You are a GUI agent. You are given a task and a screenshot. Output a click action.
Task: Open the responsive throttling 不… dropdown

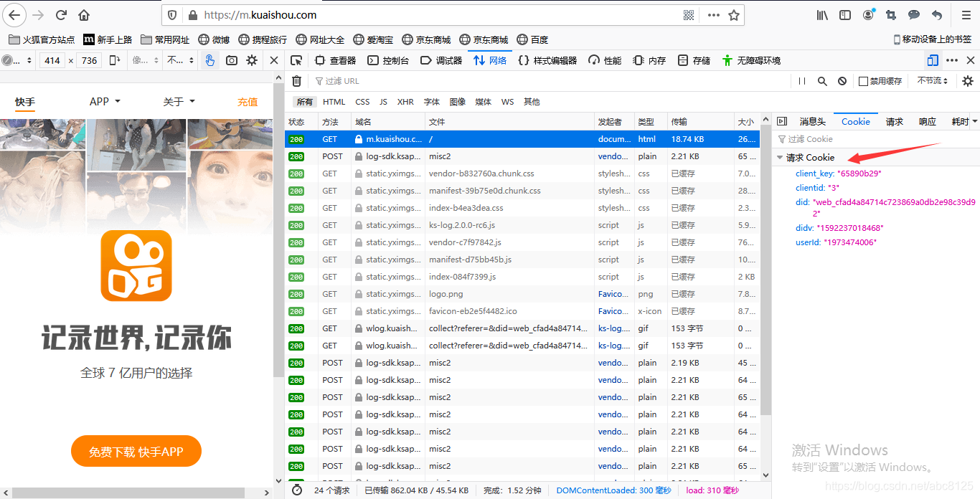click(179, 61)
